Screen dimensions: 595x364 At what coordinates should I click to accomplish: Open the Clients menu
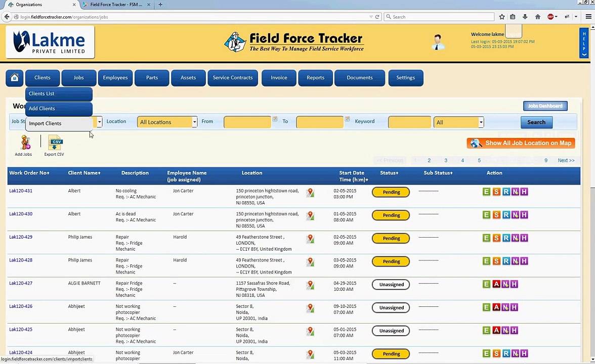[x=42, y=78]
